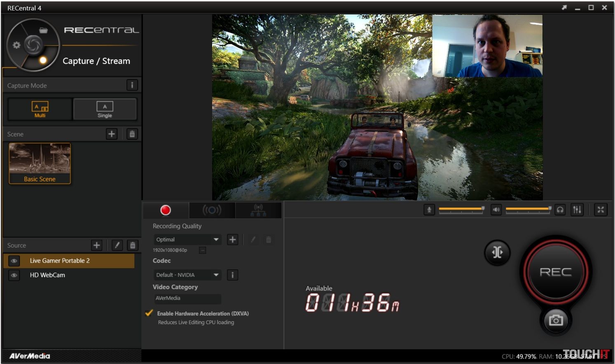The height and width of the screenshot is (364, 615).
Task: Add a new scene with plus icon
Action: pyautogui.click(x=112, y=134)
